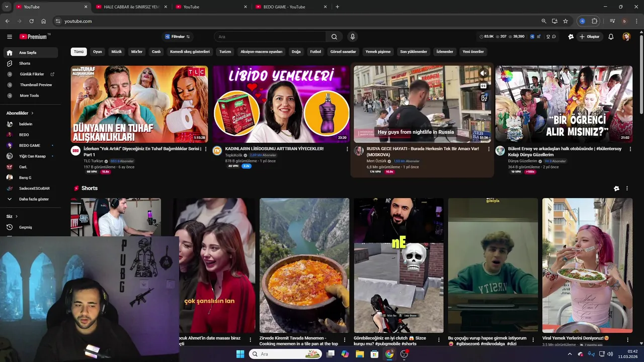This screenshot has width=644, height=362.
Task: Click the Oluştur create button
Action: [x=589, y=37]
